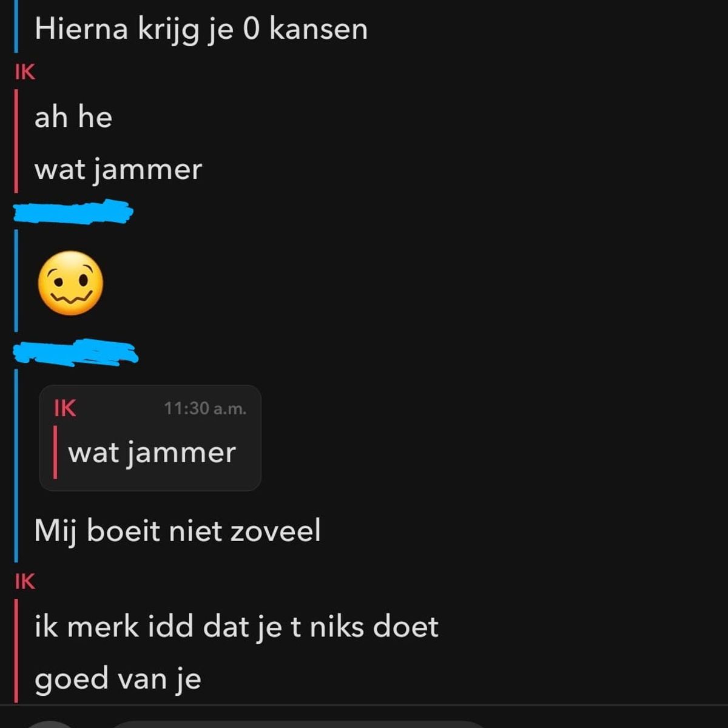The width and height of the screenshot is (728, 728).
Task: Tap the IK label inside the quoted reply
Action: click(65, 408)
